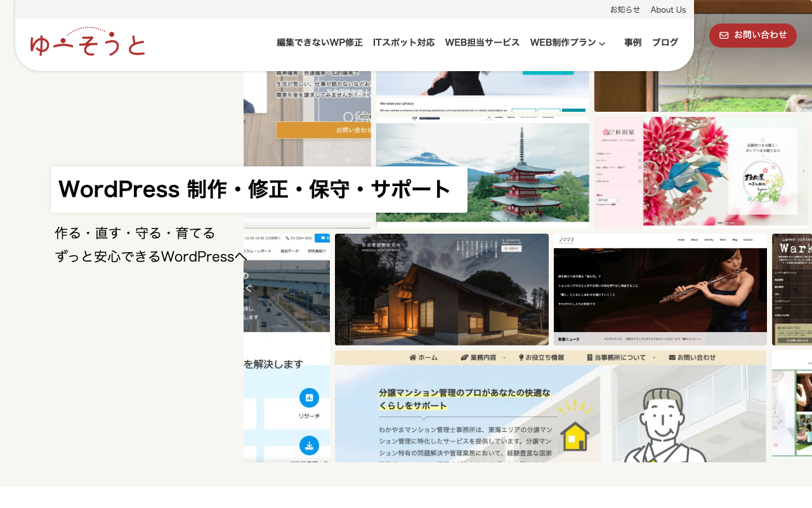This screenshot has width=812, height=508.
Task: Open the 事例 page
Action: coord(633,43)
